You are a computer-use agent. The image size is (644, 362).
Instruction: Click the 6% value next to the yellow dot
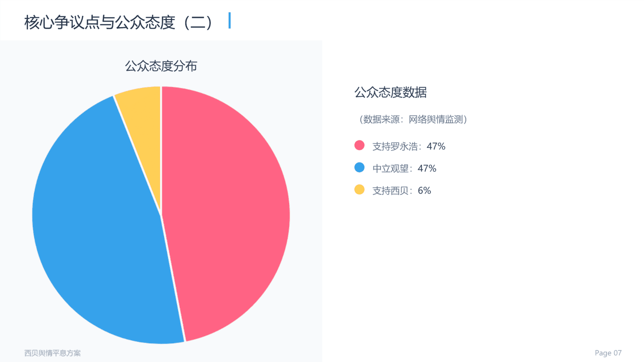point(424,191)
